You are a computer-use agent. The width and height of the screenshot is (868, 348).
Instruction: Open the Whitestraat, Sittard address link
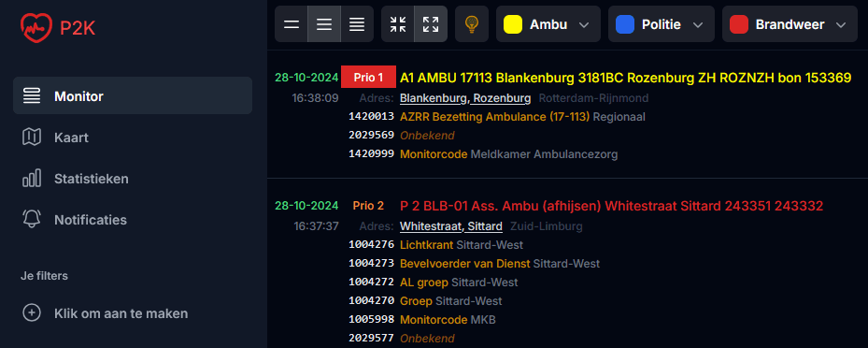click(x=451, y=226)
